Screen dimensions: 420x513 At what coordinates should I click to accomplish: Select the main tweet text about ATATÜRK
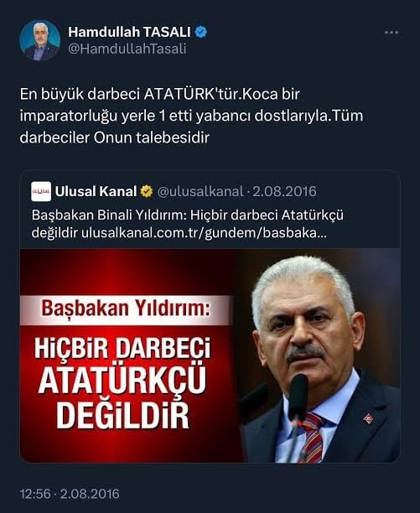click(x=191, y=116)
